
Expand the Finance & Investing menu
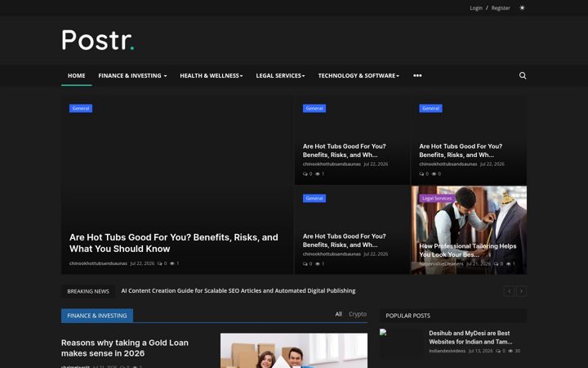(132, 75)
